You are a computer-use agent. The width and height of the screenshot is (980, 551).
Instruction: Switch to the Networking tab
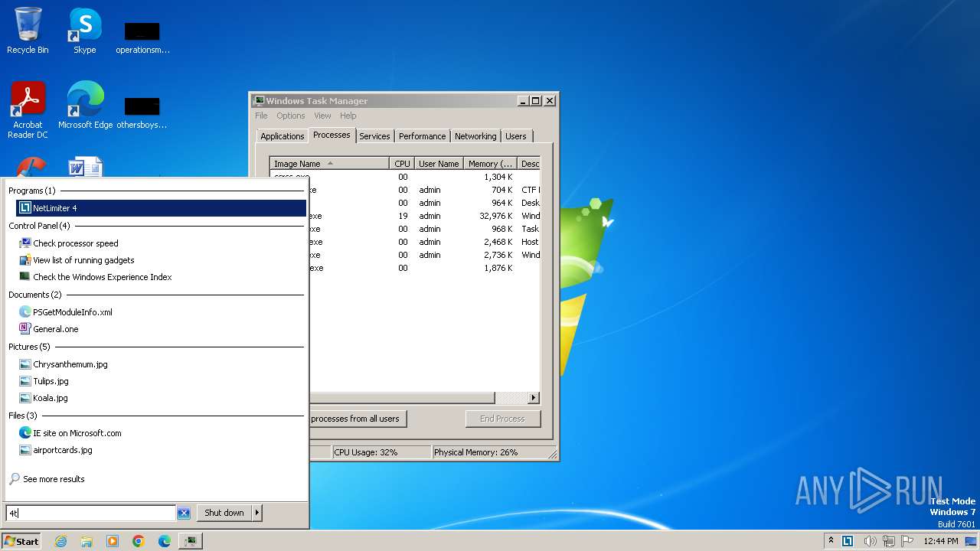tap(475, 136)
